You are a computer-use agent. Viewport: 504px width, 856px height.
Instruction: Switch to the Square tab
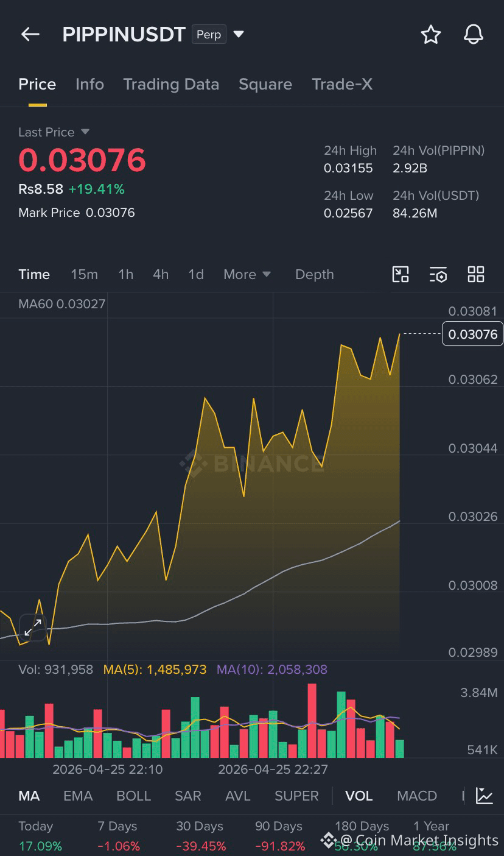265,84
